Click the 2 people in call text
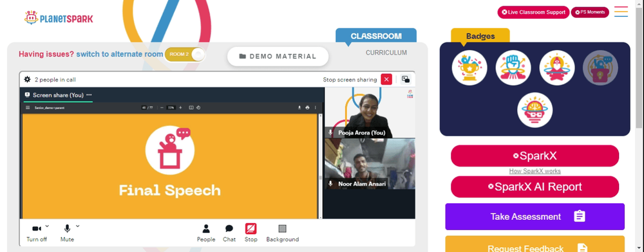Viewport: 644px width, 252px height. click(55, 80)
